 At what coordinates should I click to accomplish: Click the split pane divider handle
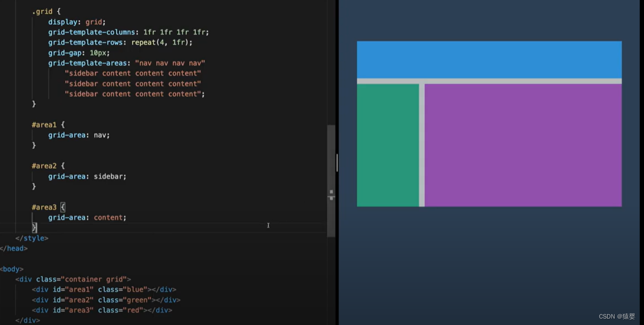(x=337, y=162)
